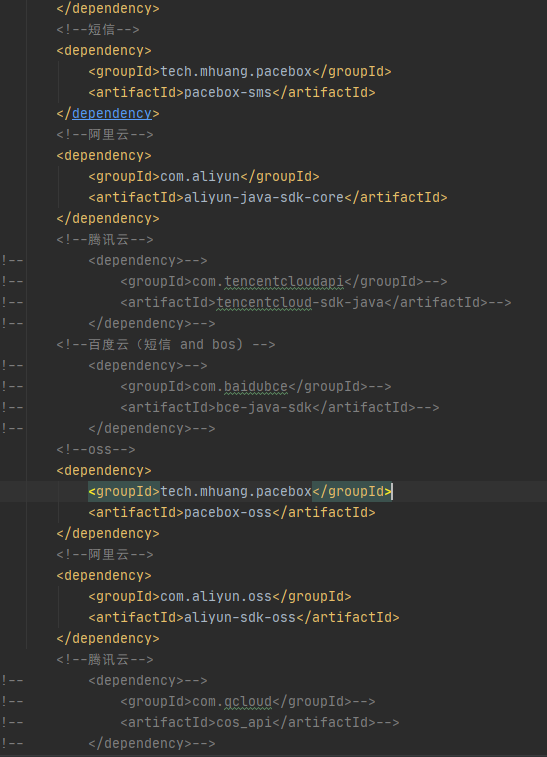The image size is (547, 757).
Task: Click the 阿里云 comment above com.aliyun.oss dependency
Action: [x=105, y=554]
